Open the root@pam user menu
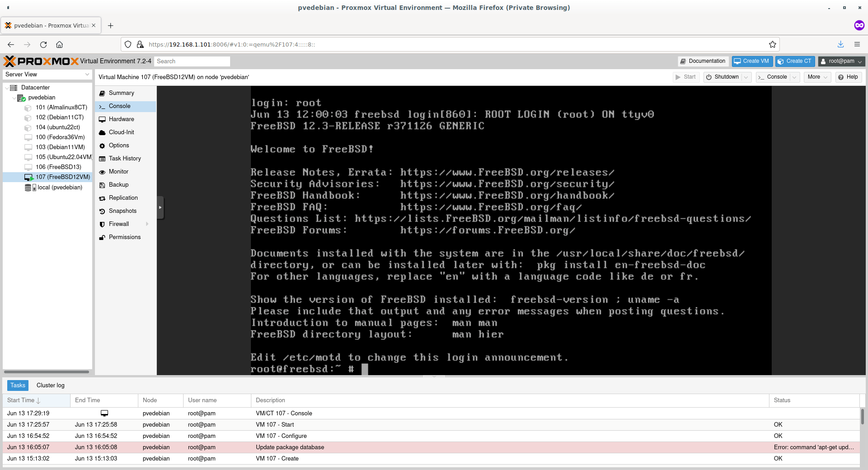868x470 pixels. (841, 61)
